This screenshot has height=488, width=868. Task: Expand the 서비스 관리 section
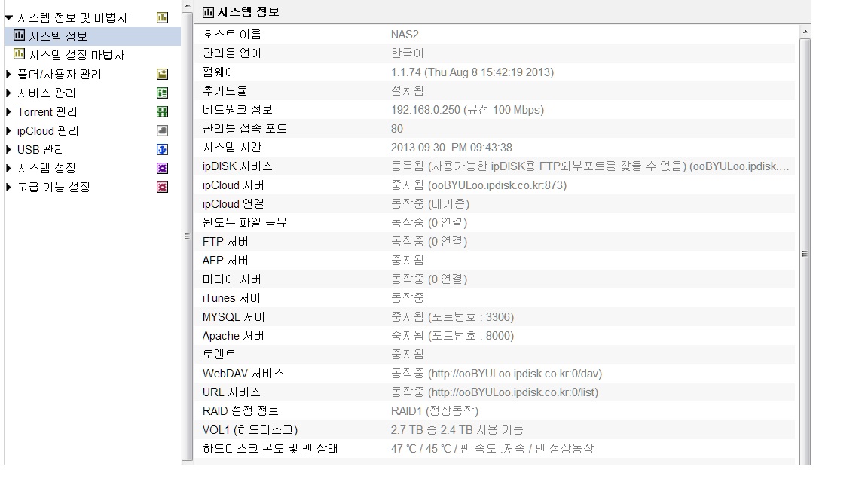point(8,93)
